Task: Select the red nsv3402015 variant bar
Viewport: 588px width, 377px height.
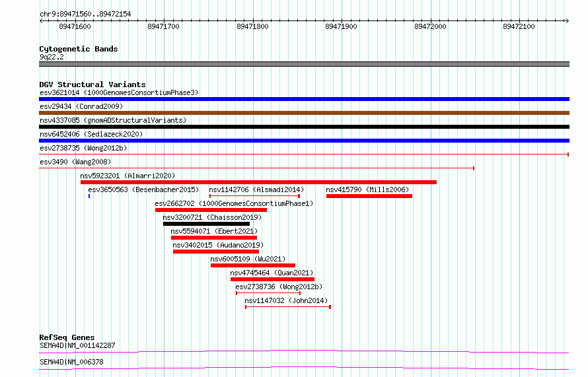Action: 216,252
